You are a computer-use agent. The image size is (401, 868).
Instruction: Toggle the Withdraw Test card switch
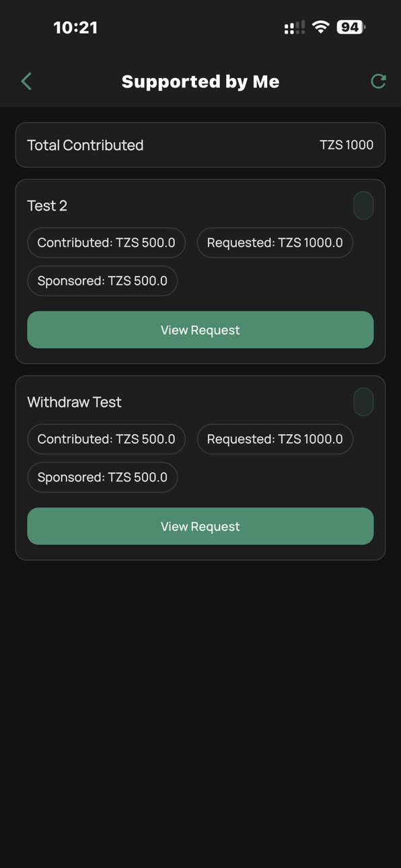pyautogui.click(x=363, y=402)
